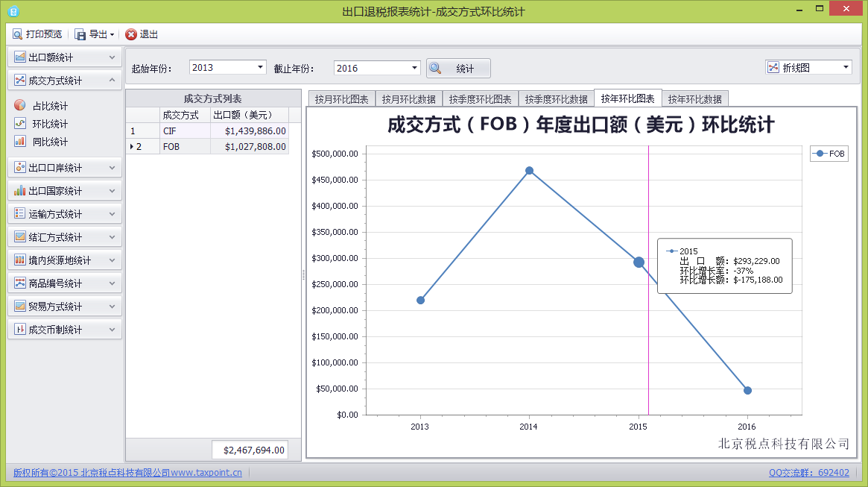Select the 占比统计 pie chart item
The image size is (868, 487).
click(x=20, y=106)
